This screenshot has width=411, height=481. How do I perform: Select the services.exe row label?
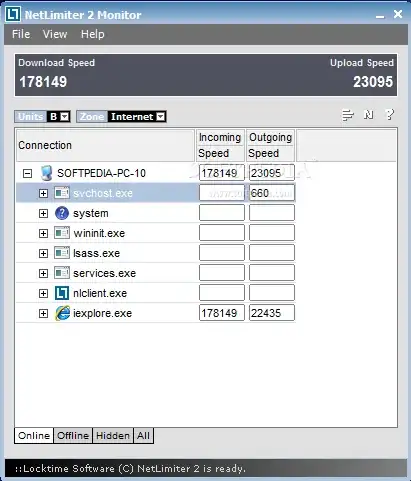[104, 273]
